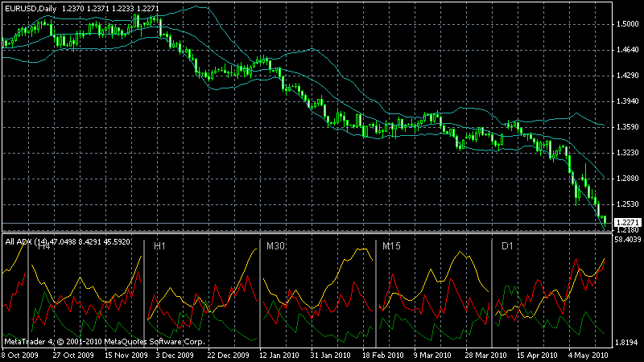Select the 27 Oct 2009 date label
This screenshot has width=644, height=362.
pyautogui.click(x=73, y=356)
